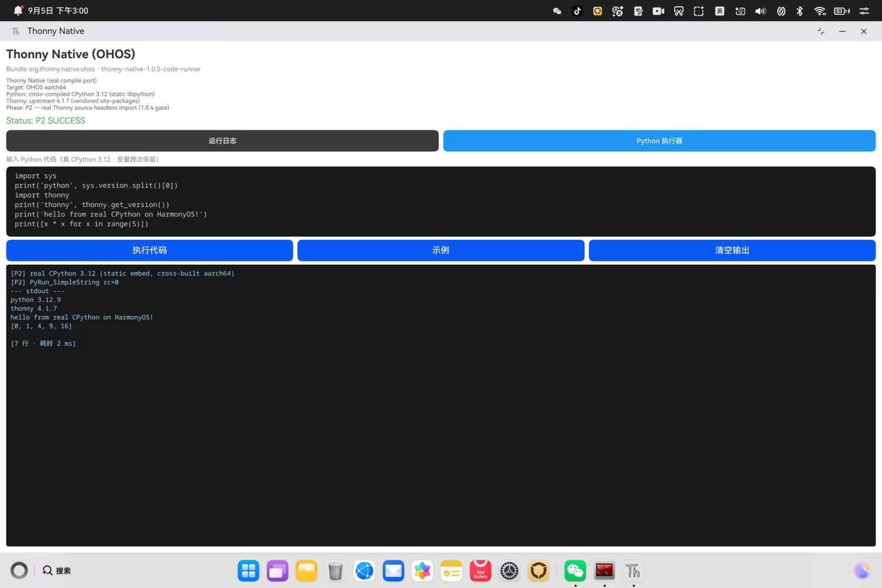Image resolution: width=882 pixels, height=588 pixels.
Task: Open the red terminal app in dock
Action: pos(605,571)
